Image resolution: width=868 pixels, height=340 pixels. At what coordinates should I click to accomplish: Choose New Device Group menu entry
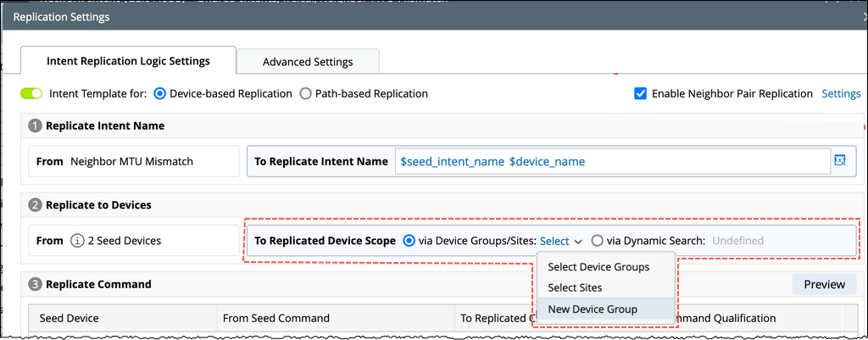(x=593, y=309)
